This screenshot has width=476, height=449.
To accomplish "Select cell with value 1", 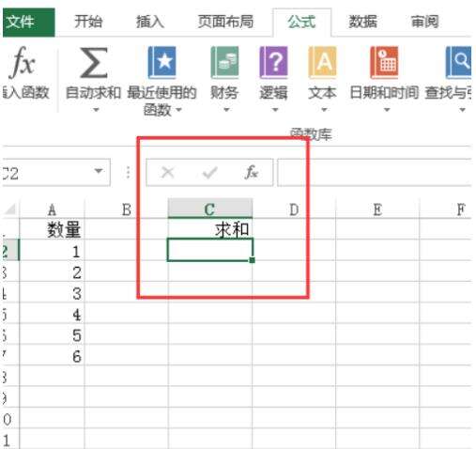I will click(x=52, y=250).
